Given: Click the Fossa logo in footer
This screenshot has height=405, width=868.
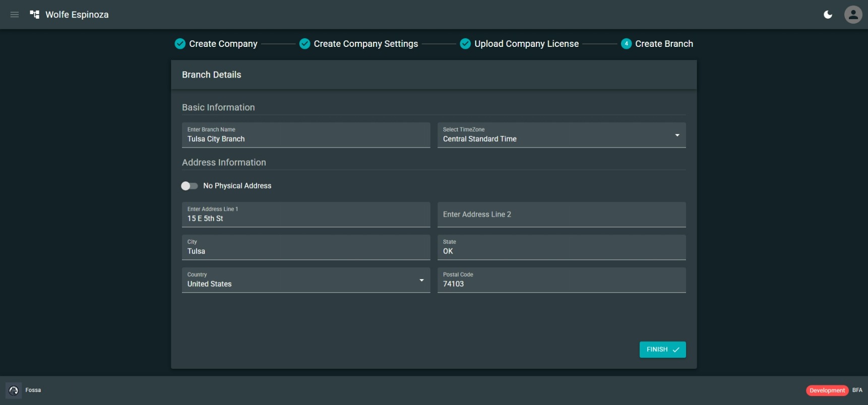Looking at the screenshot, I should pos(14,390).
